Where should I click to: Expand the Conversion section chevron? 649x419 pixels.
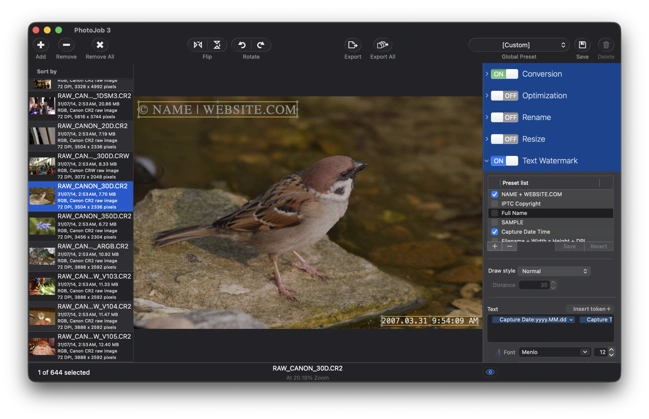[487, 74]
